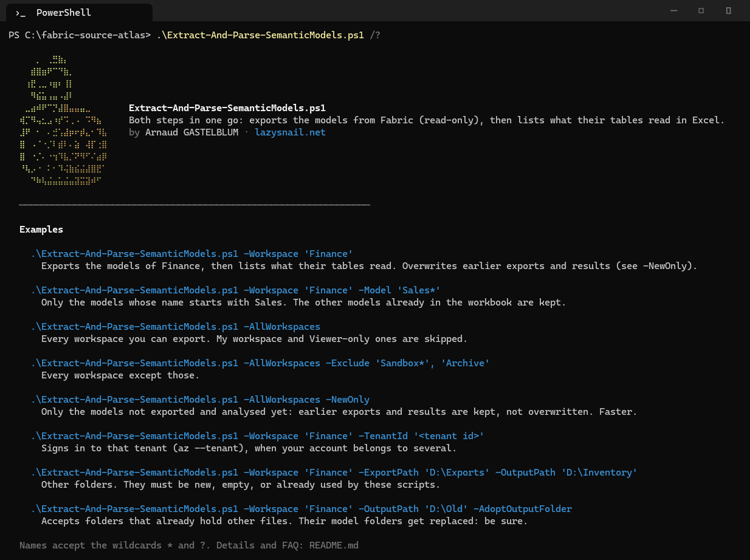Click the example command with -AdoptOutputFolder

click(301, 509)
